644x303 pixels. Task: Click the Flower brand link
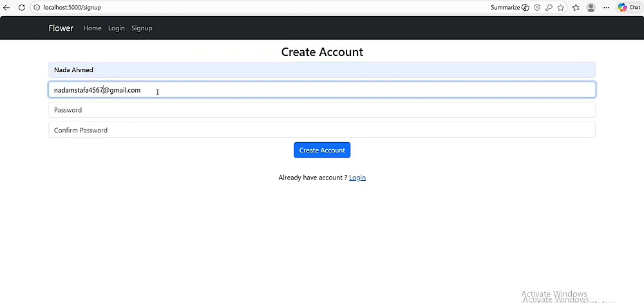tap(61, 28)
